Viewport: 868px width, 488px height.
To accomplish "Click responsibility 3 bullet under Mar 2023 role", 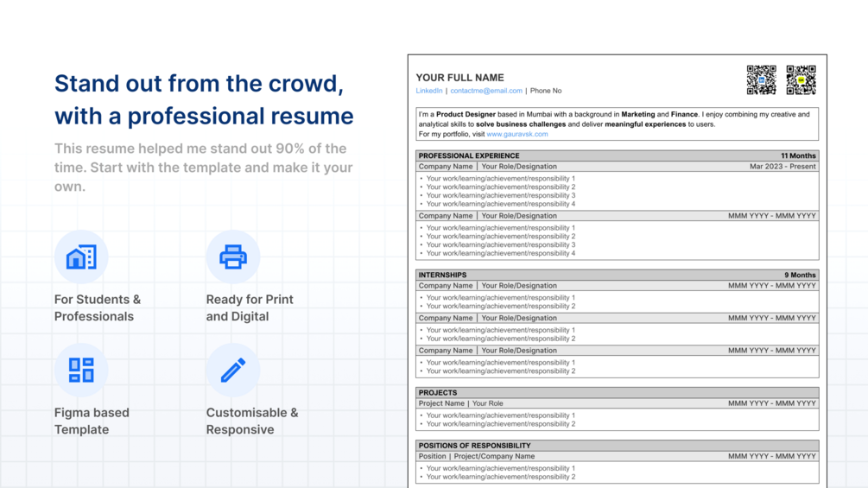I will (500, 195).
